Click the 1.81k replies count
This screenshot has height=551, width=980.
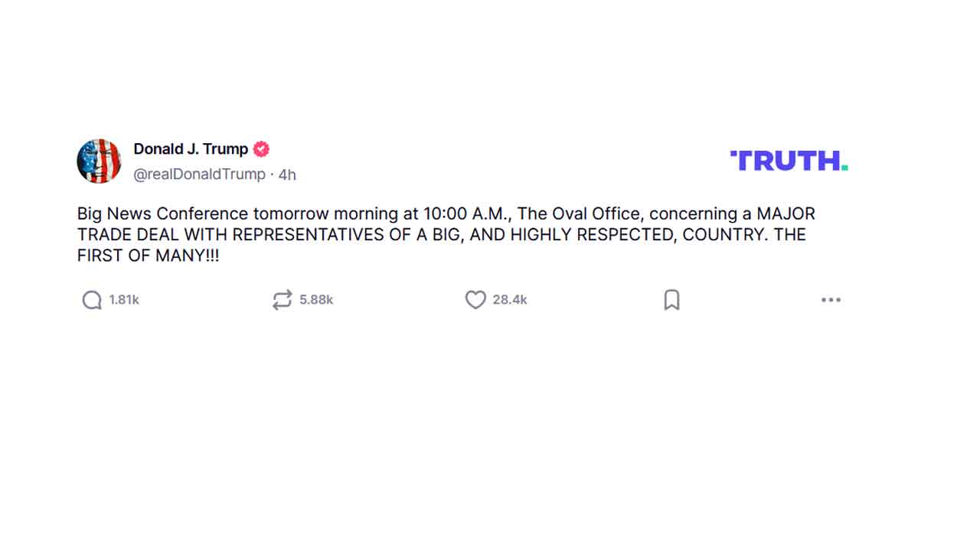124,300
